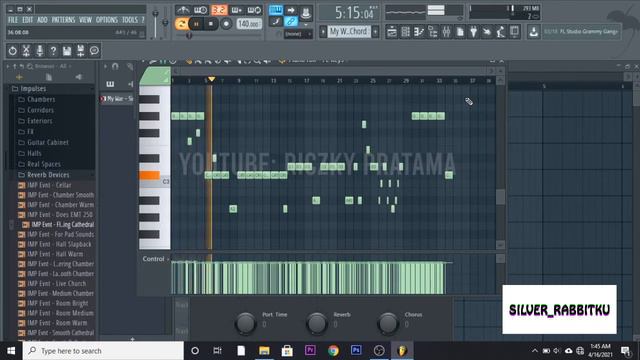Screen dimensions: 640x360
Task: Toggle the piano roll keyboard view icon
Action: (110, 84)
